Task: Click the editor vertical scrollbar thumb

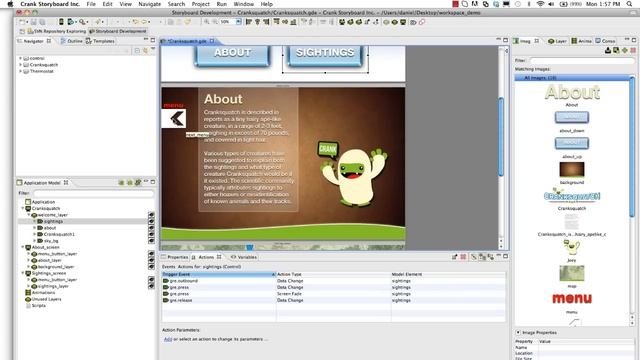Action: (501, 137)
